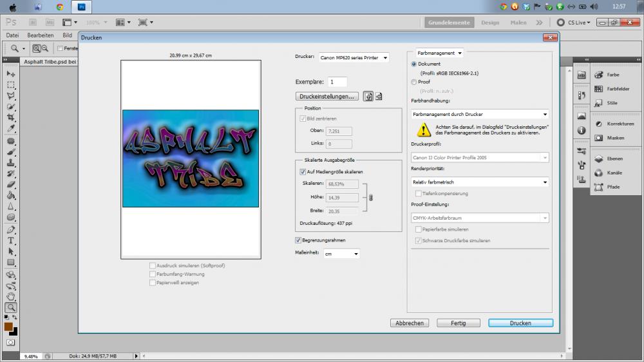The image size is (644, 362).
Task: Select the Zoom tool in the toolbox
Action: (11, 307)
